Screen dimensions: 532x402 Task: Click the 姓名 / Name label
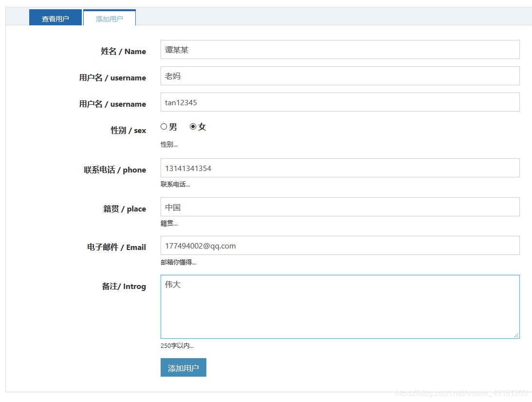coord(123,51)
